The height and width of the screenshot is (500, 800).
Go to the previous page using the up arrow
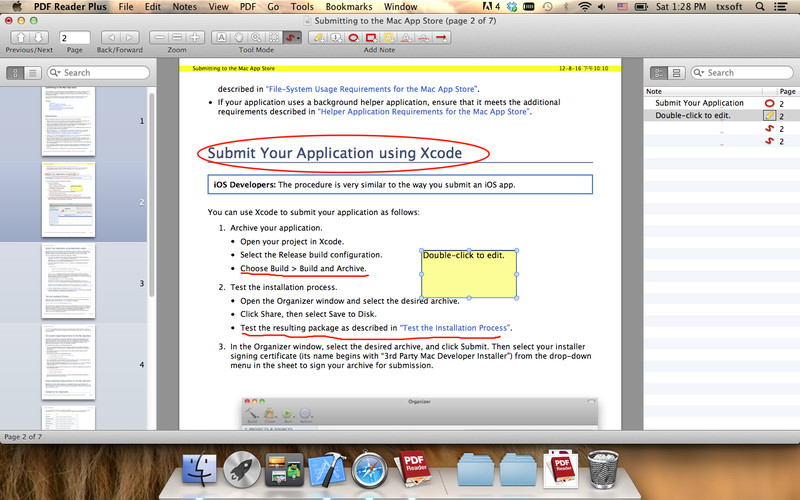tap(20, 37)
